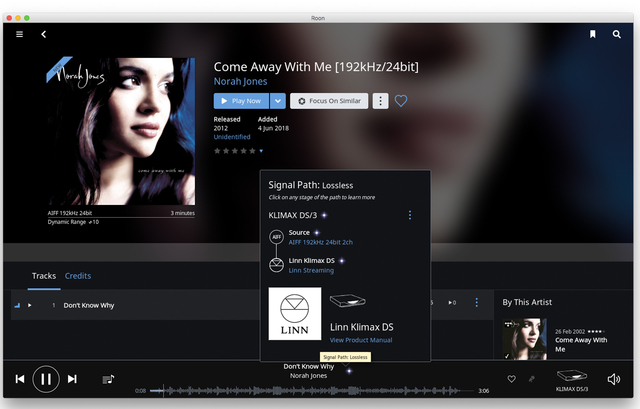
Task: Set album rating with the stars
Action: (x=235, y=151)
